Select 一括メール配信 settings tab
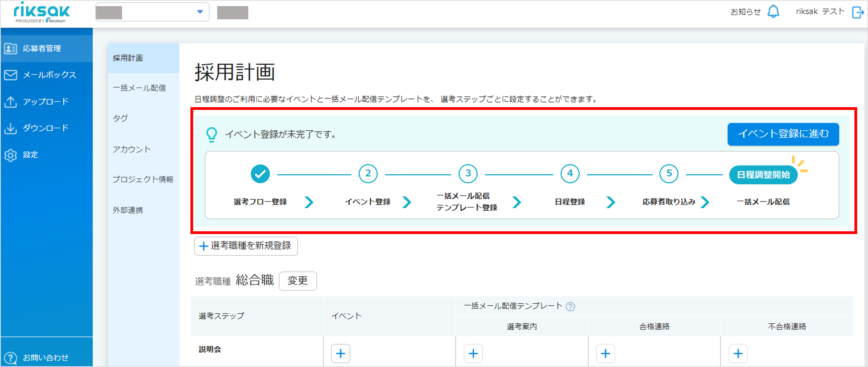 click(x=144, y=88)
